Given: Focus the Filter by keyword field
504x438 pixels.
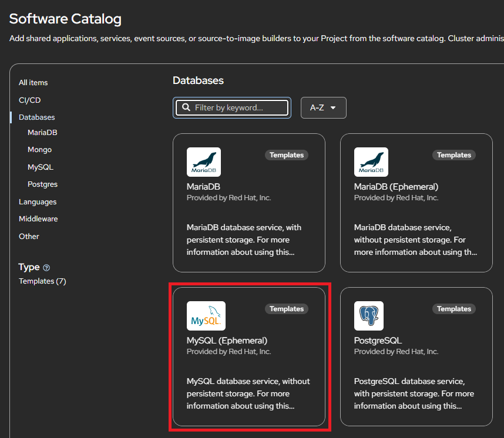Looking at the screenshot, I should click(238, 108).
